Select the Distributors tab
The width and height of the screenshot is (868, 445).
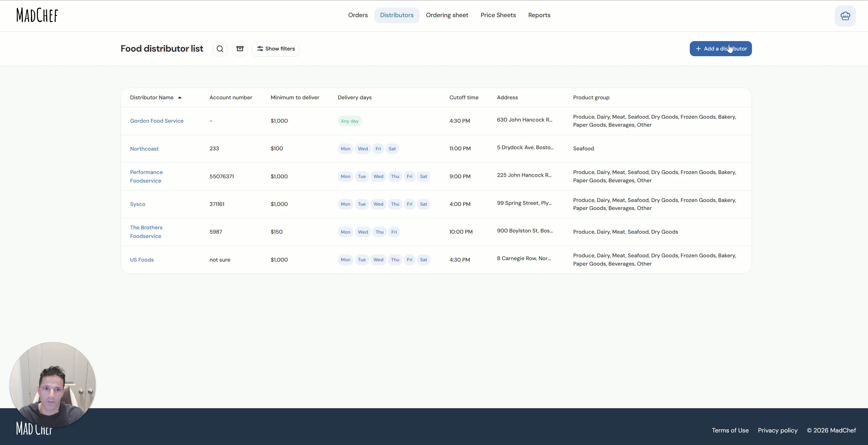(397, 15)
